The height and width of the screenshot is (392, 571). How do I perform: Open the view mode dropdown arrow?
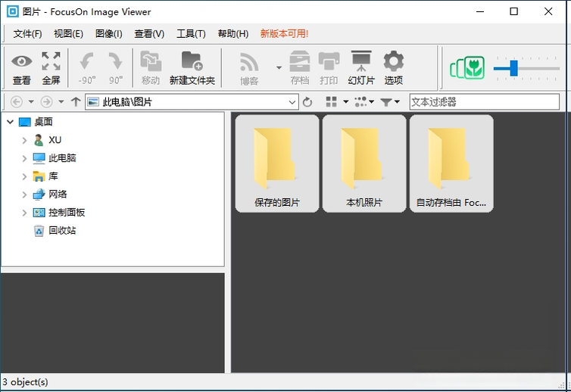346,102
